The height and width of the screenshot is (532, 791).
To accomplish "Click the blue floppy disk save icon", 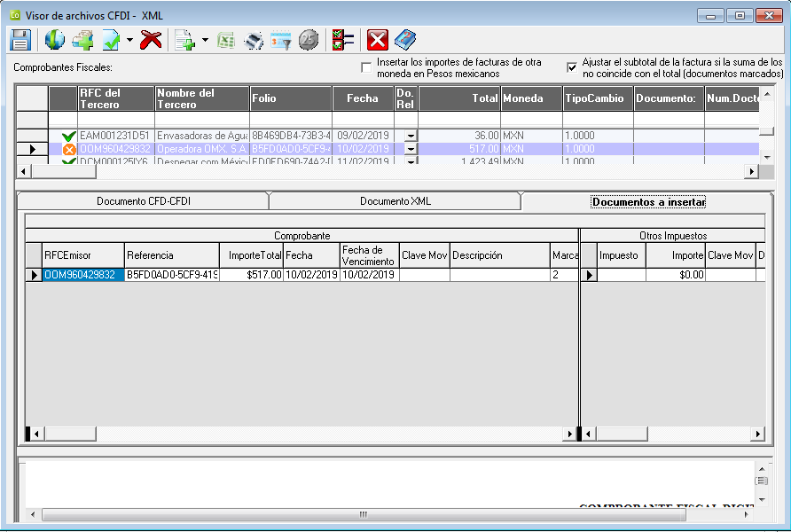I will pyautogui.click(x=20, y=40).
